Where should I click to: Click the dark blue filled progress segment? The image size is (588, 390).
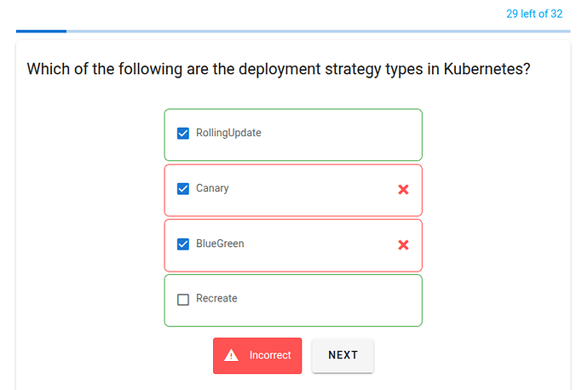pyautogui.click(x=41, y=32)
